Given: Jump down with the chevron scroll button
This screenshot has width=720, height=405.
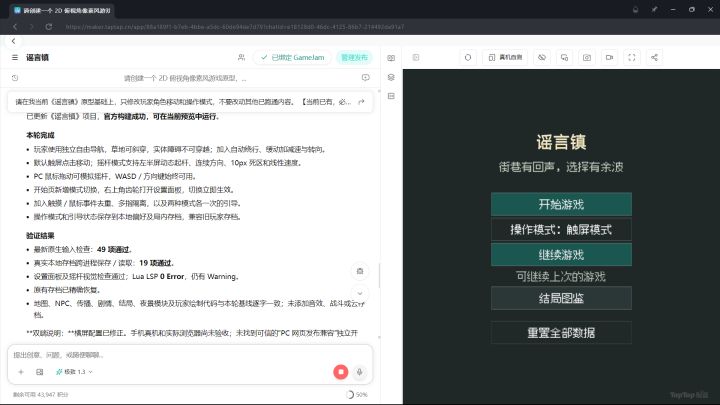Looking at the screenshot, I should pos(360,293).
